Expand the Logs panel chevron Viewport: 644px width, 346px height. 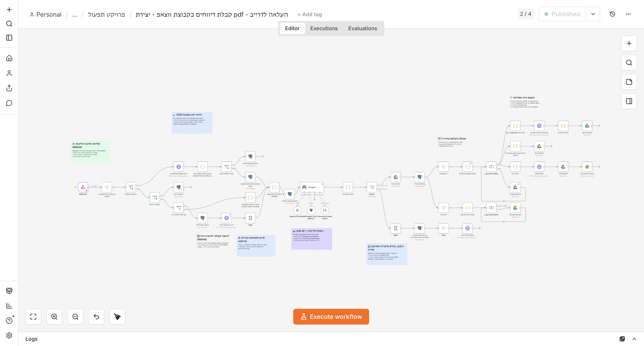[x=634, y=339]
